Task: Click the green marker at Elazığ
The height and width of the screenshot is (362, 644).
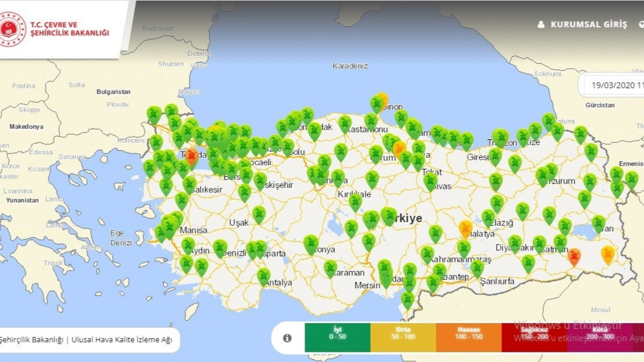Action: pos(489,218)
